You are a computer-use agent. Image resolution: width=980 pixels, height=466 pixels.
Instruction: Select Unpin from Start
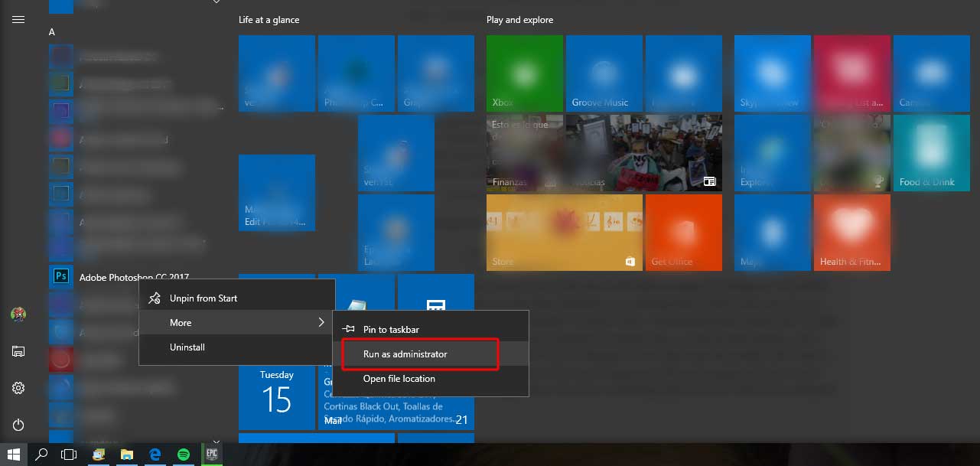point(236,298)
